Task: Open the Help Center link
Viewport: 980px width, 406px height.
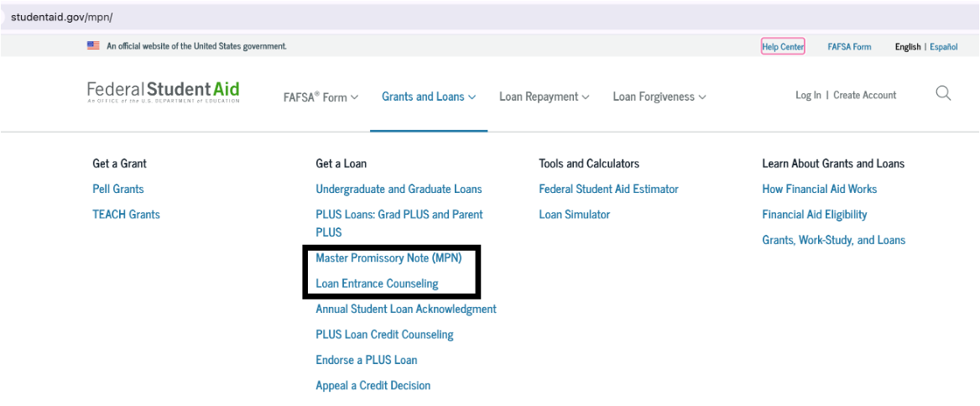Action: pyautogui.click(x=783, y=46)
